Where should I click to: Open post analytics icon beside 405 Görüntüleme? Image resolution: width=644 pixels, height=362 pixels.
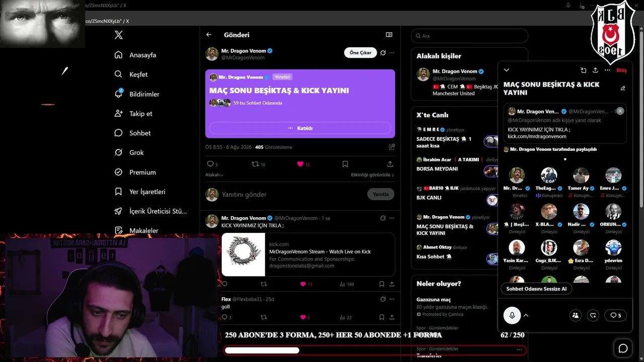point(392,147)
